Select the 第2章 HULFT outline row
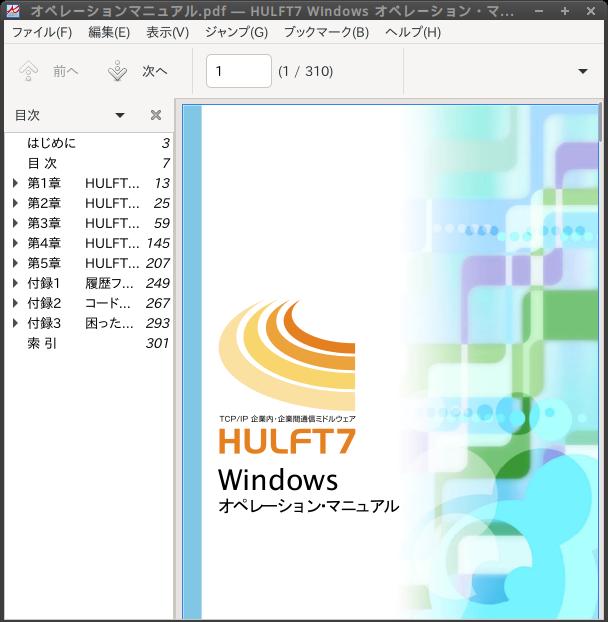 [89, 203]
